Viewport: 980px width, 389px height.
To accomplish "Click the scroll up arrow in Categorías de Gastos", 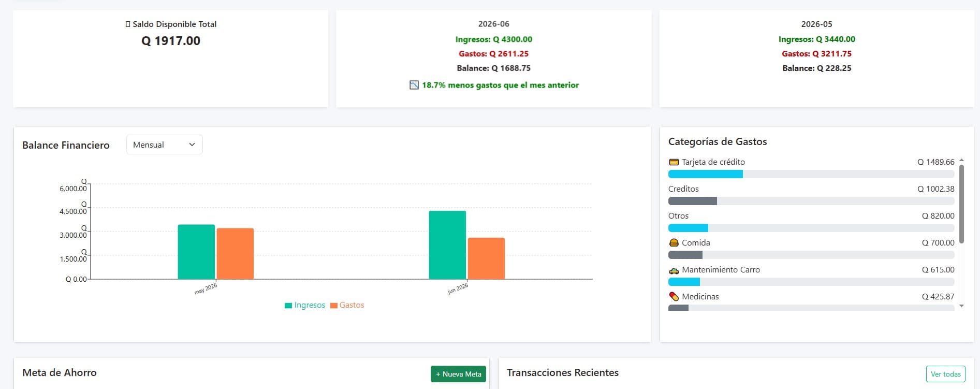I will coord(961,160).
